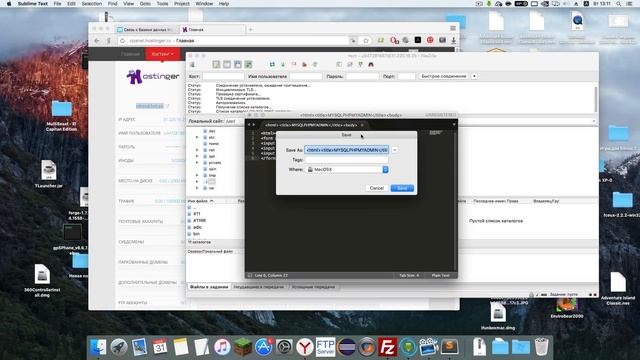Screen dimensions: 640x360
Task: Expand the net folder in FileZilla local tree
Action: [197, 150]
